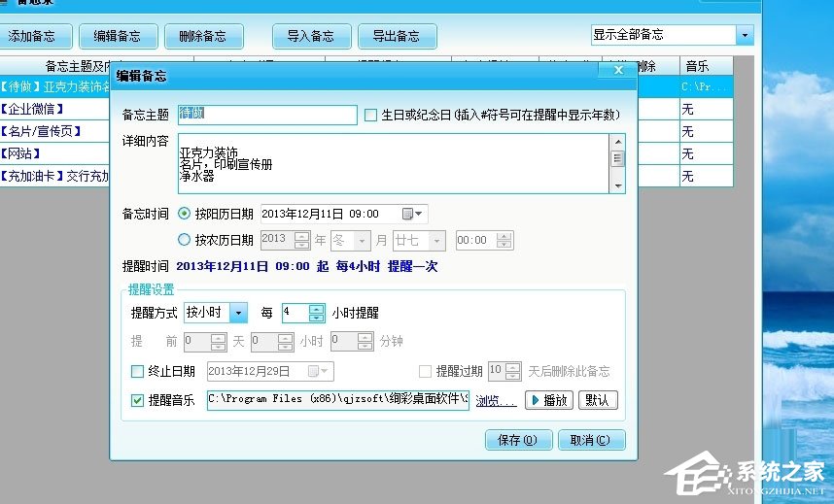This screenshot has width=834, height=504.
Task: Toggle the 终止日期 checkbox
Action: click(137, 371)
